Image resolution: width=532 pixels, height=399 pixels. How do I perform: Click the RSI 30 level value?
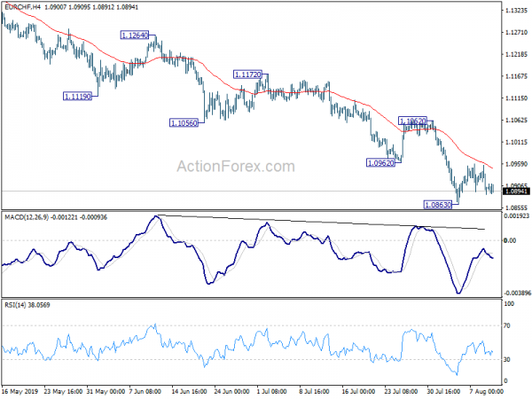507,359
